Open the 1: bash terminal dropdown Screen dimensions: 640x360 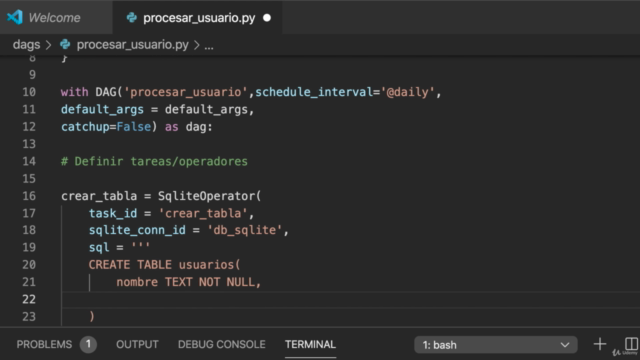pos(496,345)
